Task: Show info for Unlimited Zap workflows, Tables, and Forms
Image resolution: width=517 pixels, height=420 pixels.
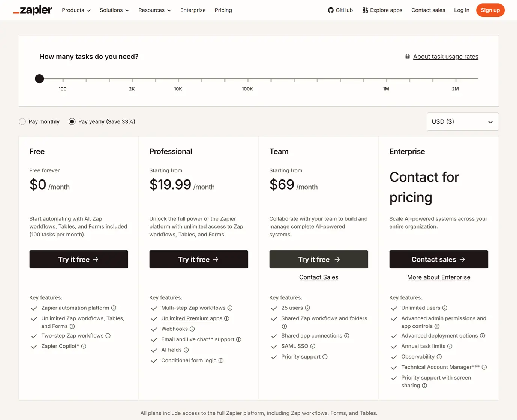Action: point(72,326)
